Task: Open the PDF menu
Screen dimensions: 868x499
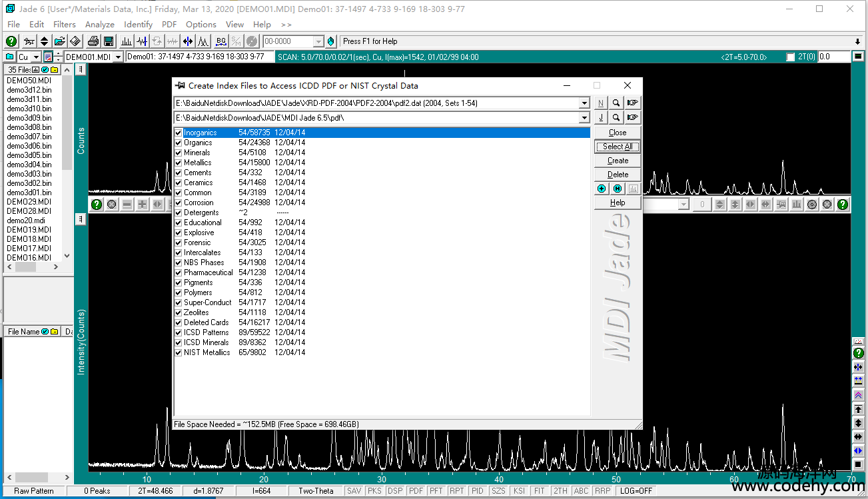Action: point(169,25)
